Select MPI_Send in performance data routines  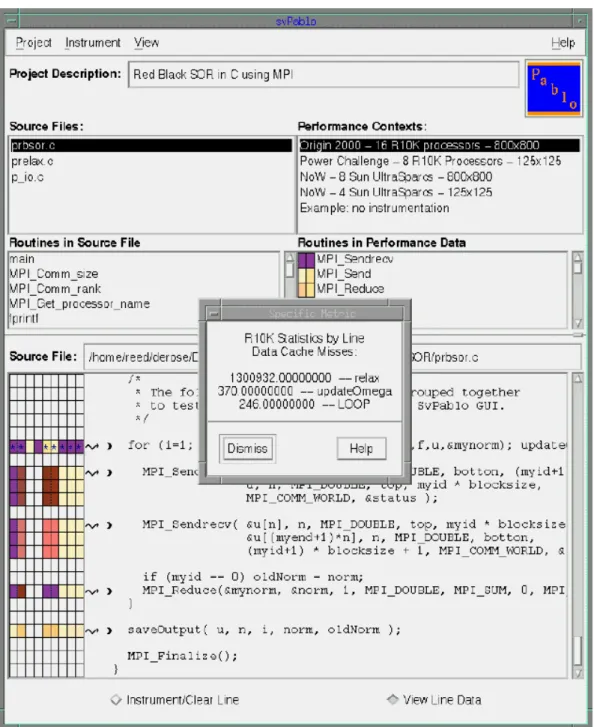(344, 274)
